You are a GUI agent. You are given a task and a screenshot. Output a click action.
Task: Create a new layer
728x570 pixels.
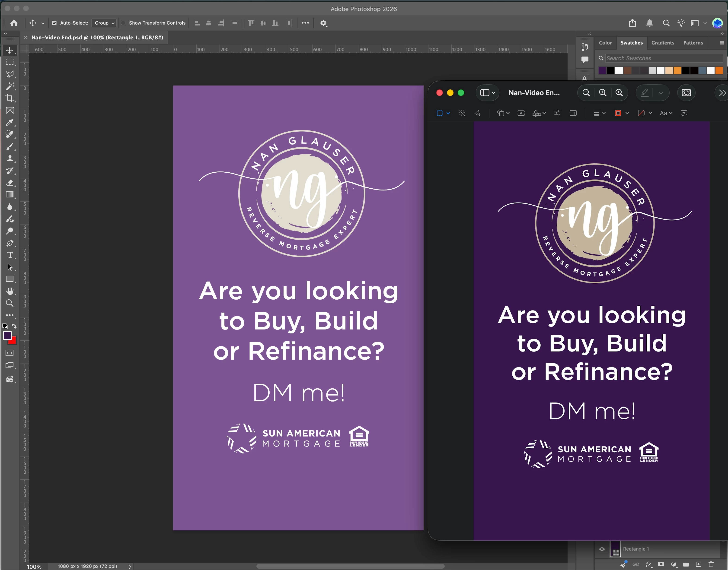click(698, 564)
